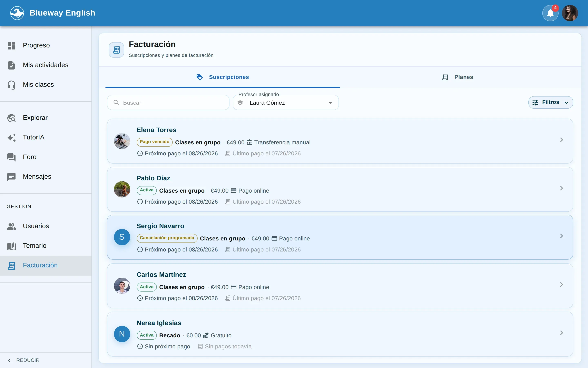This screenshot has width=588, height=368.
Task: Click the Facturación header receipt icon
Action: (x=116, y=50)
